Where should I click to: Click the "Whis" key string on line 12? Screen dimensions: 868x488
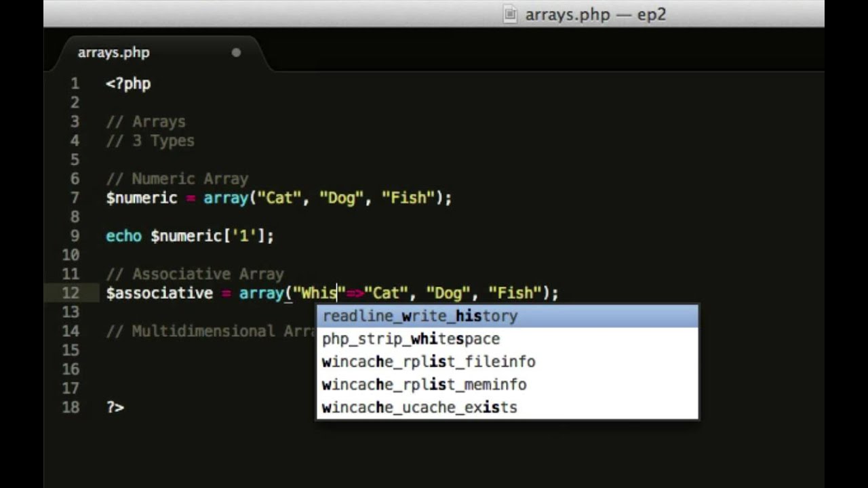319,293
